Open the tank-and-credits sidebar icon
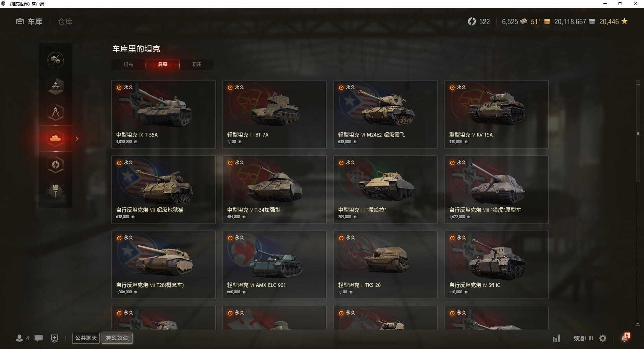The height and width of the screenshot is (349, 644). tap(56, 60)
